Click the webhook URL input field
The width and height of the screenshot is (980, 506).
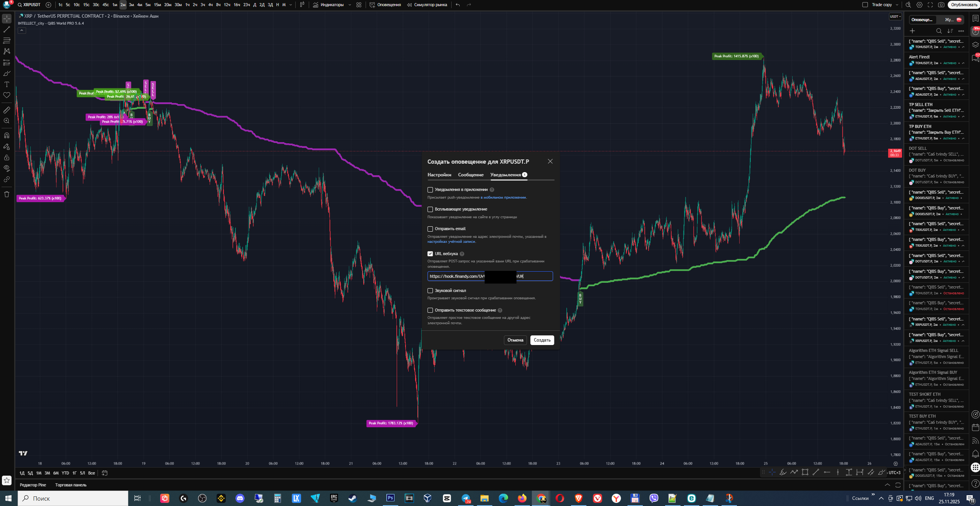[x=490, y=276]
